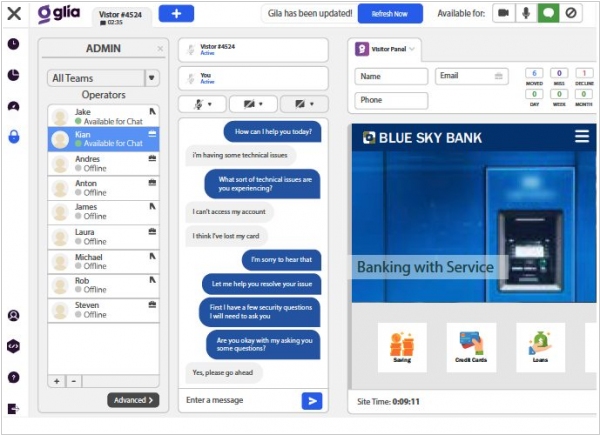This screenshot has height=435, width=600.
Task: Click the blue plus new engagement button
Action: [x=176, y=14]
